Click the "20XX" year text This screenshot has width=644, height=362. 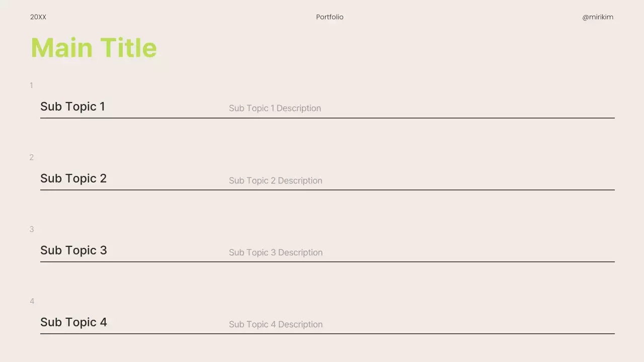[x=38, y=17]
